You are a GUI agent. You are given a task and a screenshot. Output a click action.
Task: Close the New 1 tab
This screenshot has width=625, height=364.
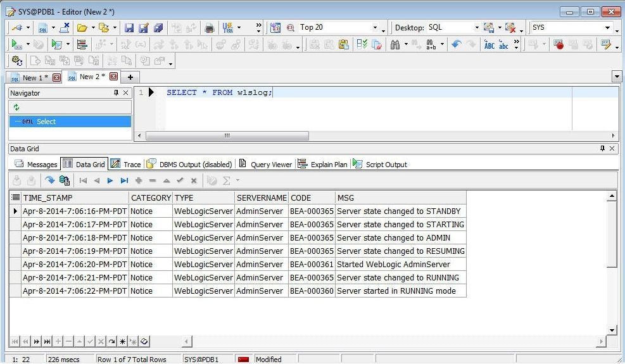tap(56, 77)
